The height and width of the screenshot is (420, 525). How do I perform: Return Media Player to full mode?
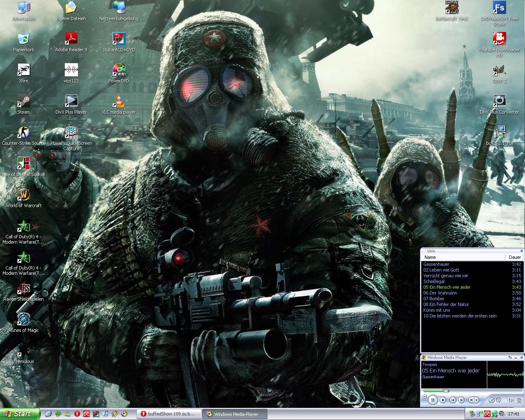click(x=510, y=357)
